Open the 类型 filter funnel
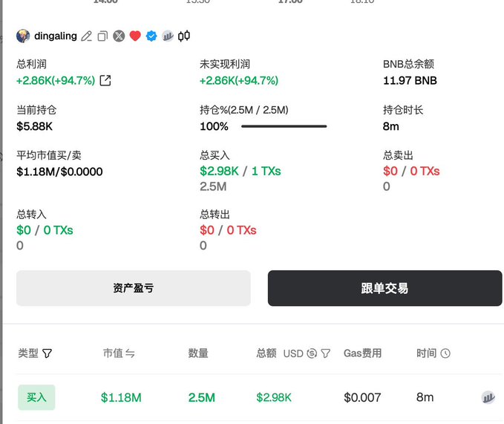This screenshot has height=424, width=504. tap(47, 353)
